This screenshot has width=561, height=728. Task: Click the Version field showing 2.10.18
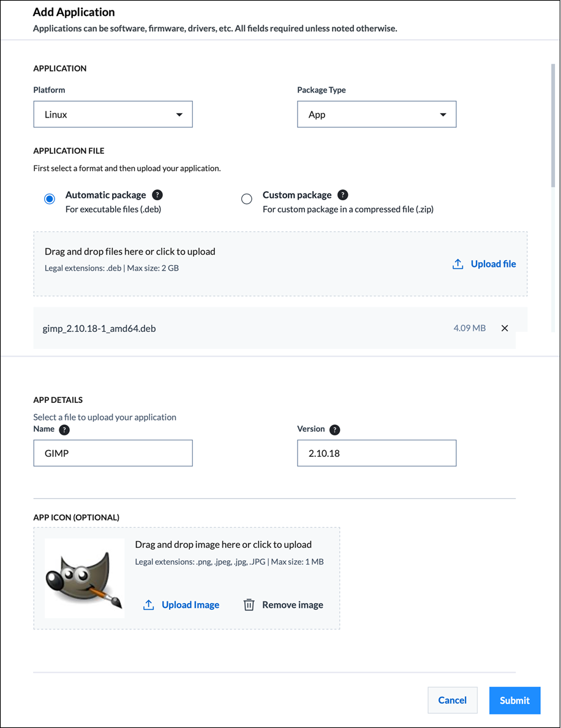pyautogui.click(x=377, y=453)
